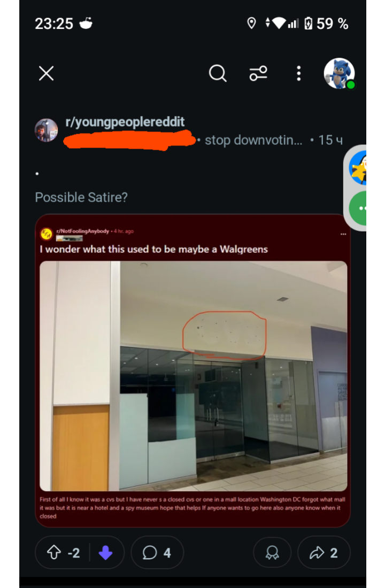The image size is (385, 588).
Task: Open the Reddit notification in status bar
Action: 86,23
